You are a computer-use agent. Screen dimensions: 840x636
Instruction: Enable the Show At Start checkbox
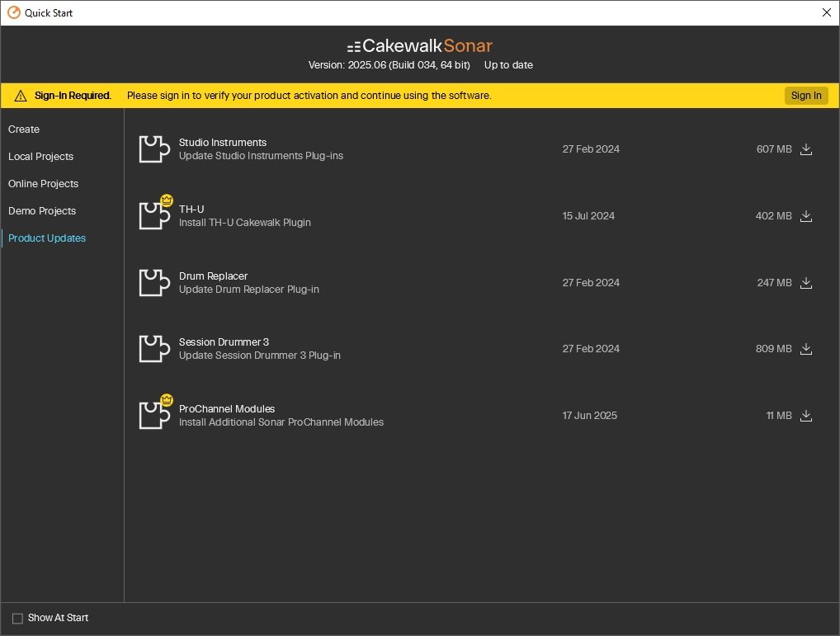[x=17, y=619]
